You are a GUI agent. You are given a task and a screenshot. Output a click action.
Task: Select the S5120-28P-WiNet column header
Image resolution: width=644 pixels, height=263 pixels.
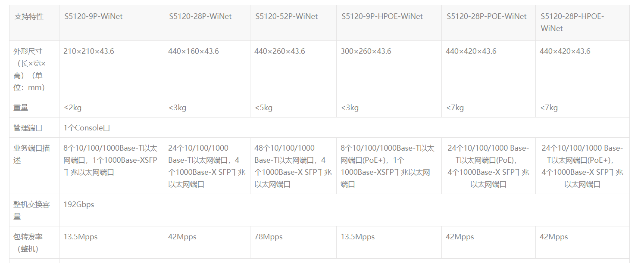click(200, 16)
